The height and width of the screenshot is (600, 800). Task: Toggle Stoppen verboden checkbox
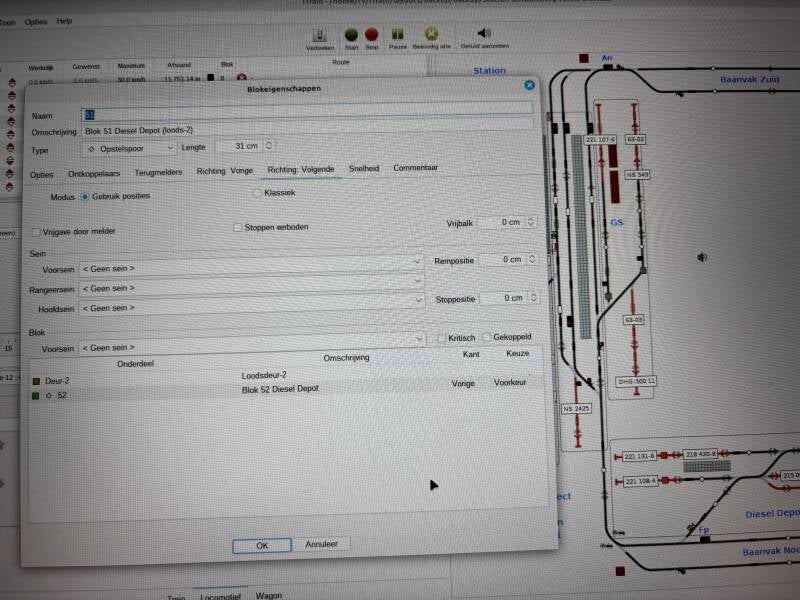pyautogui.click(x=237, y=227)
